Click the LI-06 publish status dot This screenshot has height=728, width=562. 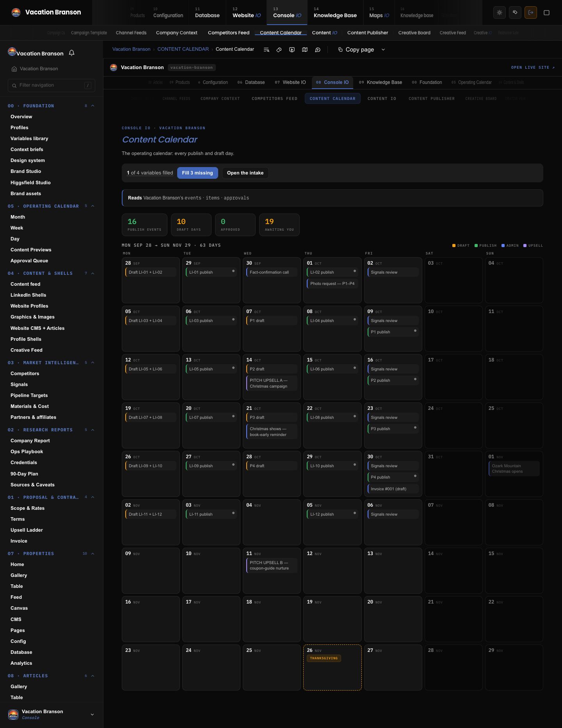coord(355,368)
